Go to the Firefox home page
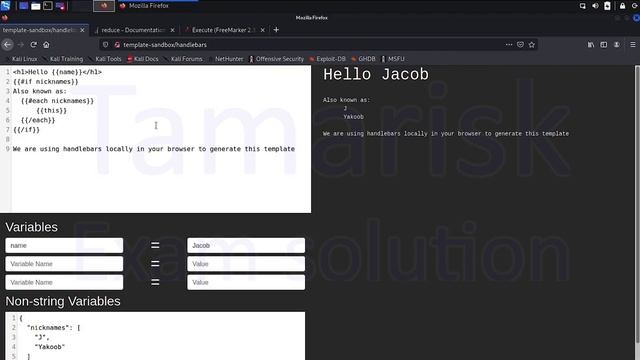This screenshot has width=640, height=360. 46,45
